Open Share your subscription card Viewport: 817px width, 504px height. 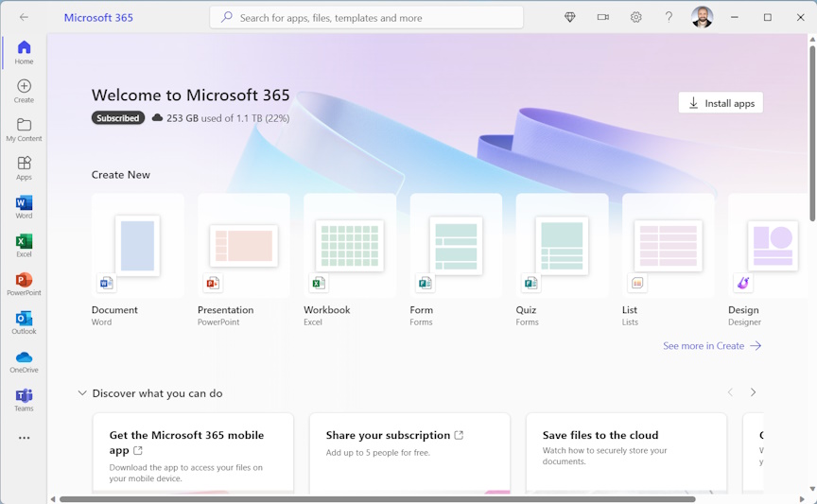[x=409, y=454]
